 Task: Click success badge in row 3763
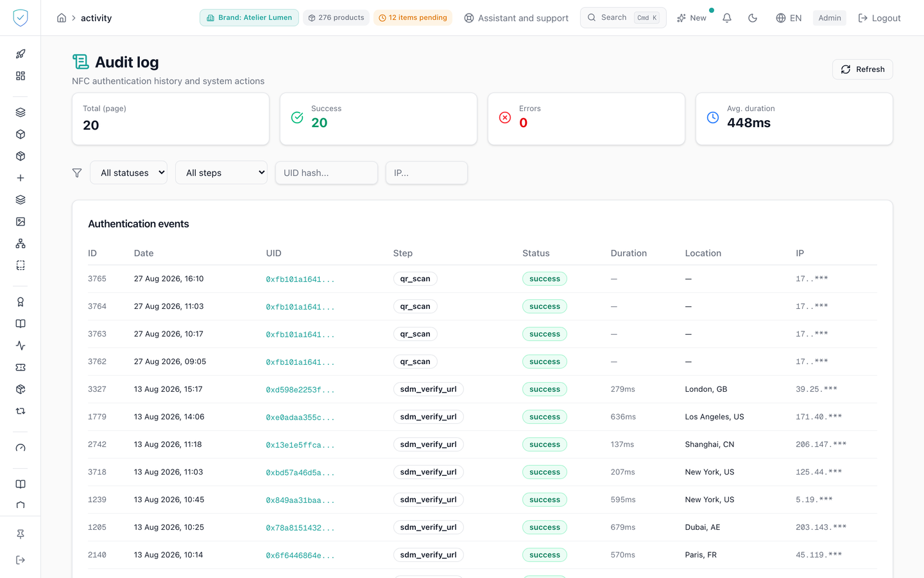tap(545, 334)
